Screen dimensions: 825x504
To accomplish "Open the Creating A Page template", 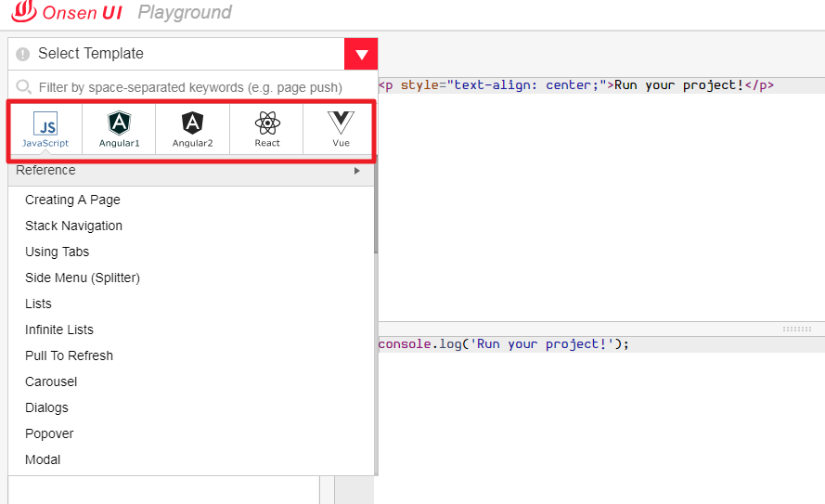I will point(72,200).
